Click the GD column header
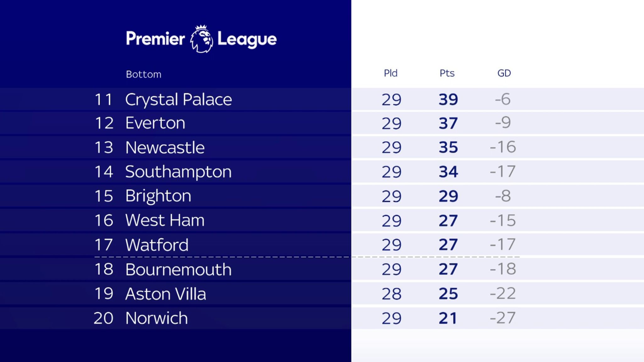644x362 pixels. point(504,73)
